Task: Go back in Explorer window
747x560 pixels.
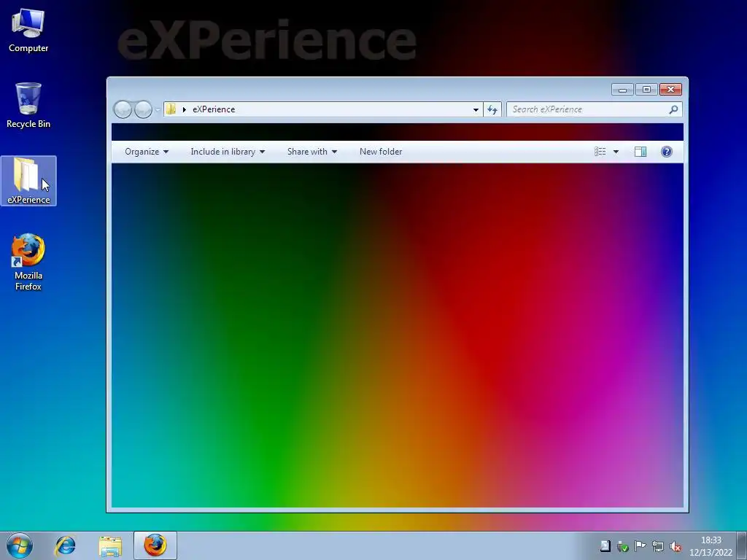Action: point(123,109)
